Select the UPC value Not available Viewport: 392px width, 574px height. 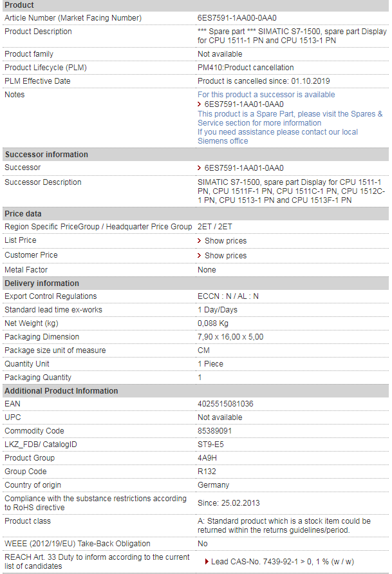(219, 417)
